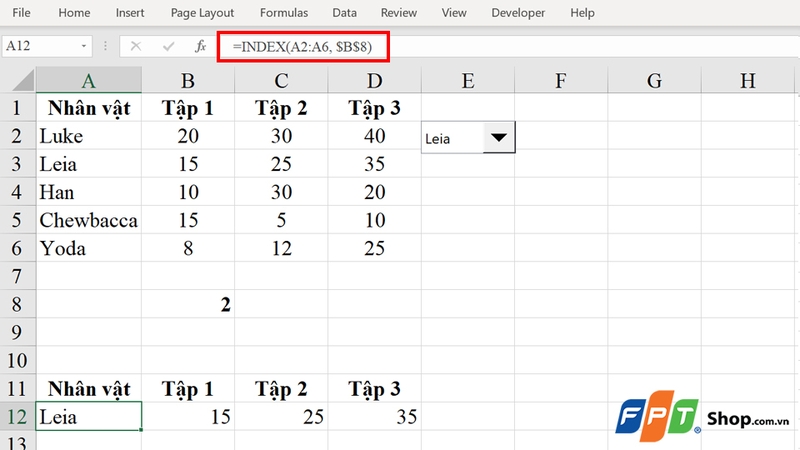Select row 12 header
800x450 pixels.
point(17,416)
